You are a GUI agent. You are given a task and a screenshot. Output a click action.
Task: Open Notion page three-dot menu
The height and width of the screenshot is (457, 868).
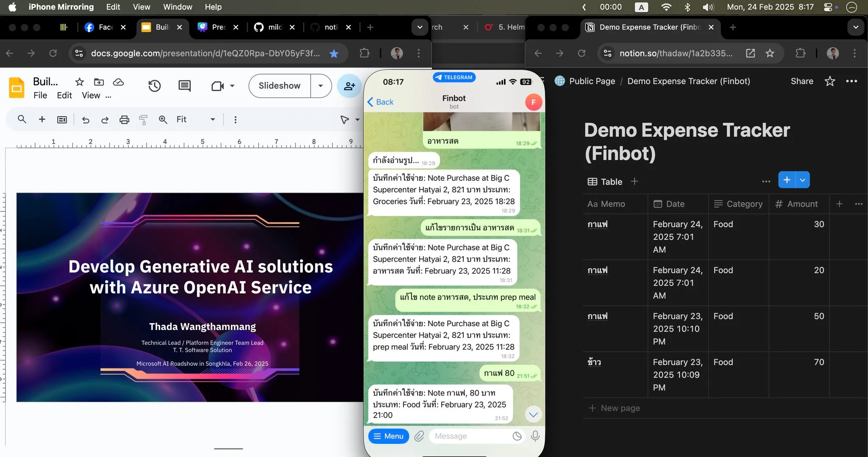pos(851,81)
